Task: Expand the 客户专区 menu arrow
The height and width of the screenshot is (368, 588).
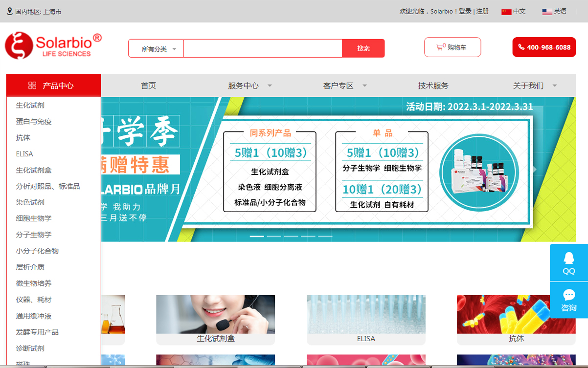Action: tap(364, 86)
